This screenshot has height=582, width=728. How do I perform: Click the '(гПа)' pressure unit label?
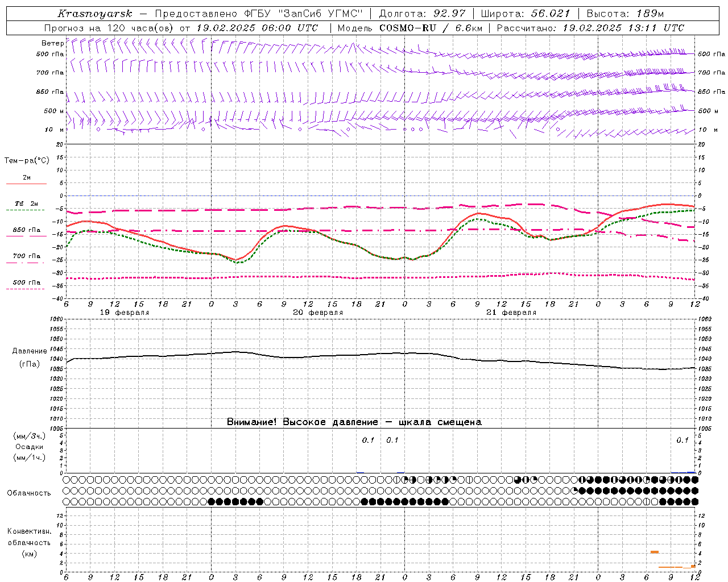click(30, 364)
